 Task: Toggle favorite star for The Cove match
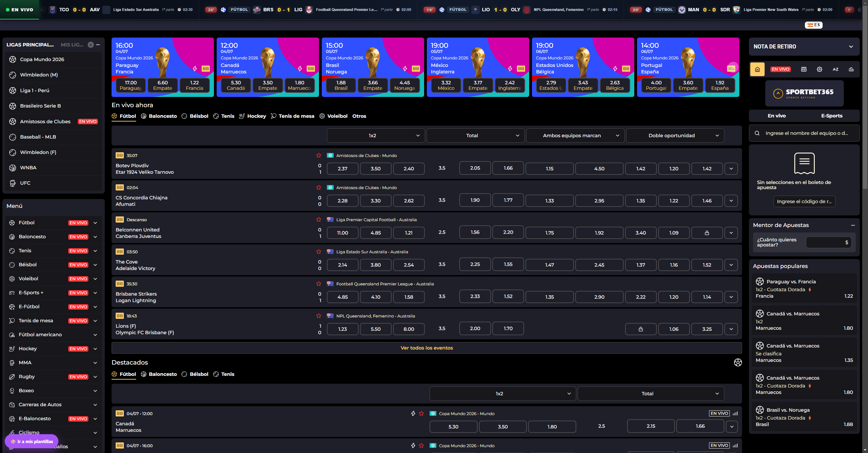click(x=319, y=252)
